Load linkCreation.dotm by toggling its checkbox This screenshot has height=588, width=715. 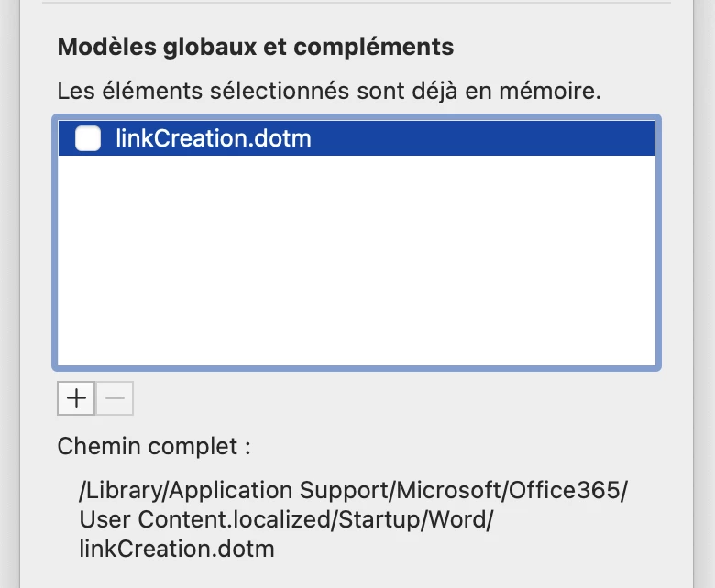pos(88,138)
